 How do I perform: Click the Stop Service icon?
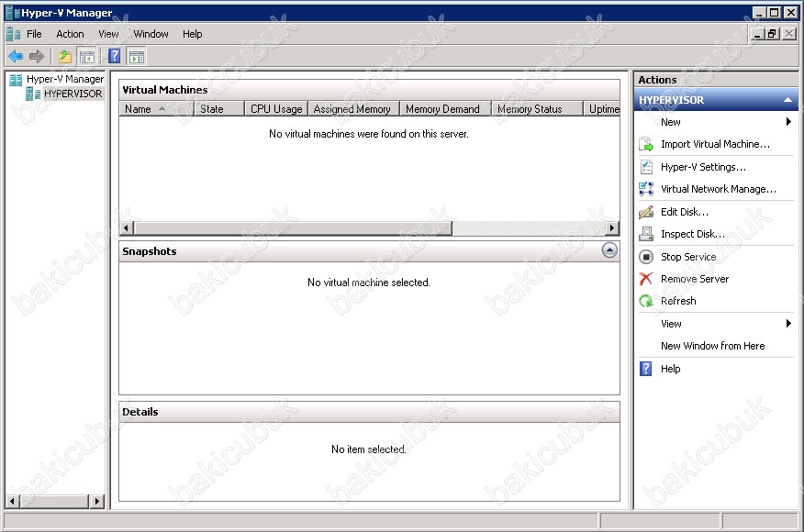click(646, 257)
